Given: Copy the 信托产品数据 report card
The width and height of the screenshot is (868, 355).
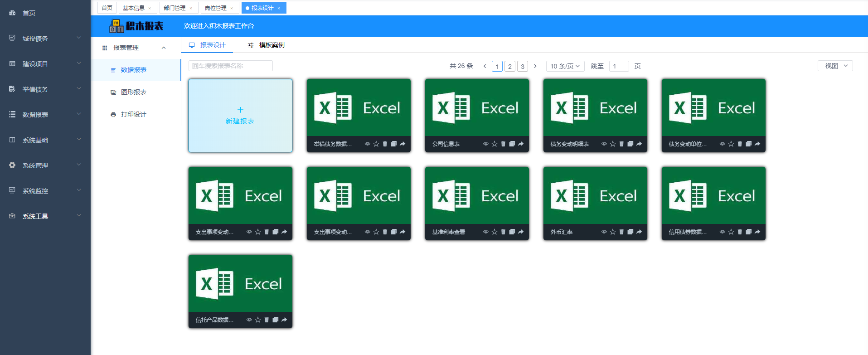Looking at the screenshot, I should 275,320.
